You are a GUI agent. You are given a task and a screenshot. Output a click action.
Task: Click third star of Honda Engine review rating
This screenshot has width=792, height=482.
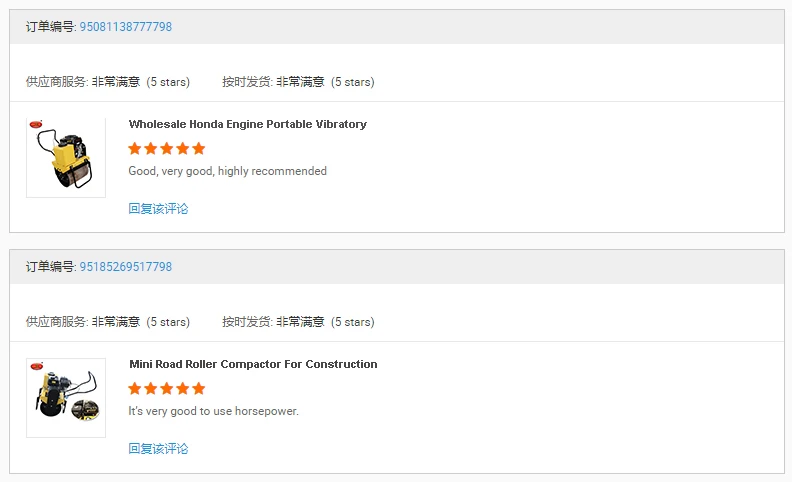[x=167, y=149]
